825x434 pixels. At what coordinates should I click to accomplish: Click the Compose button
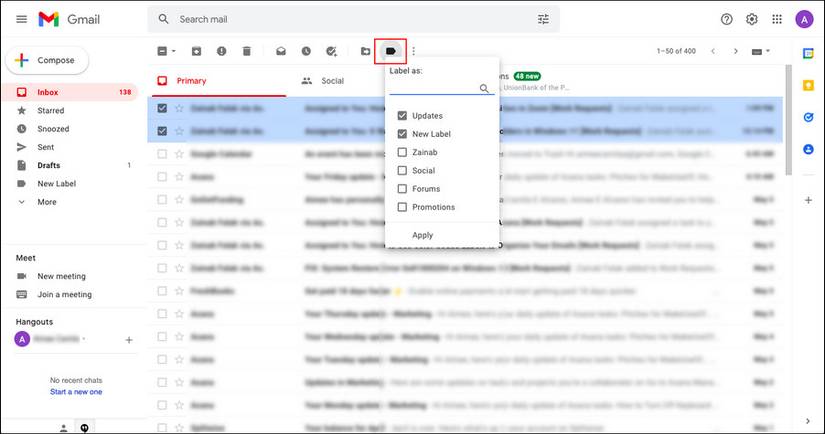coord(47,60)
